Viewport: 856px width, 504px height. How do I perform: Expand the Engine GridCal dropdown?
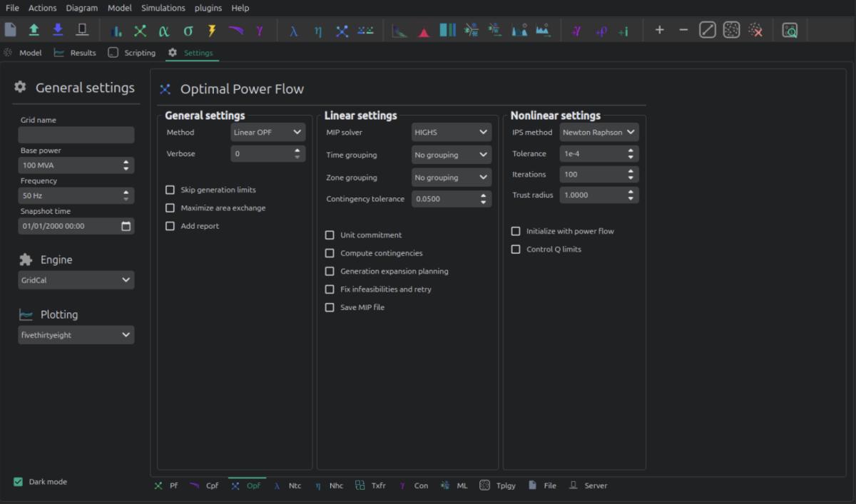[x=76, y=280]
